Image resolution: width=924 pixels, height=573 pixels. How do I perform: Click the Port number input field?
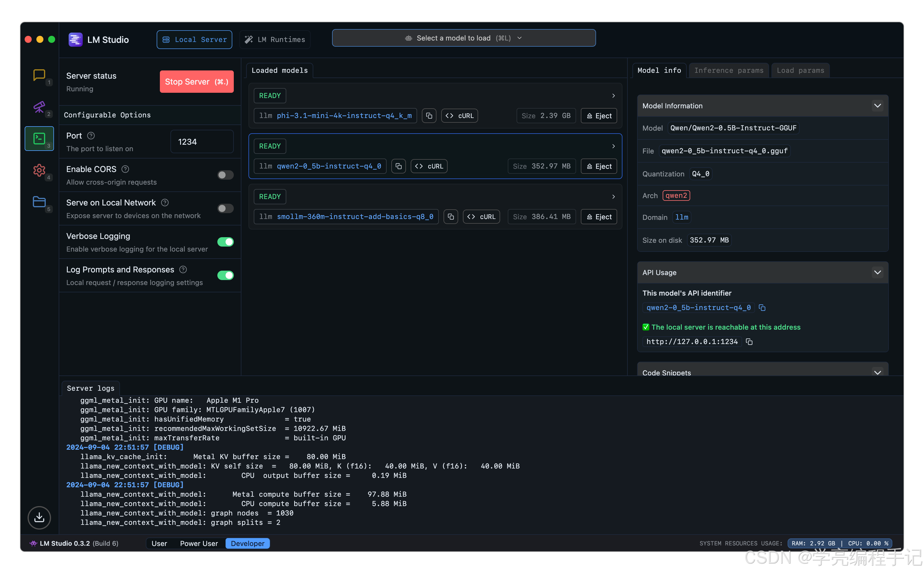click(202, 142)
